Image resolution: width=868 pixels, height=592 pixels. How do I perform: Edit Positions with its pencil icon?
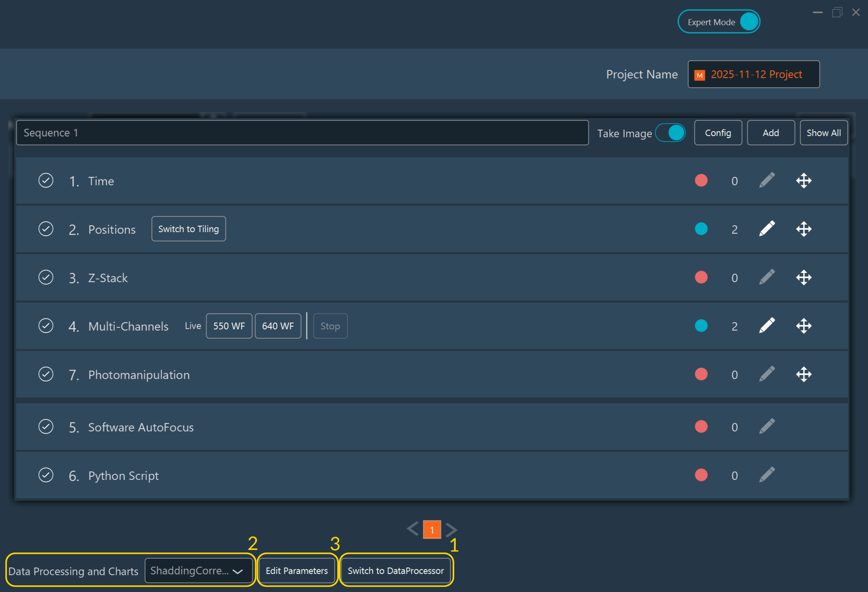(x=767, y=229)
